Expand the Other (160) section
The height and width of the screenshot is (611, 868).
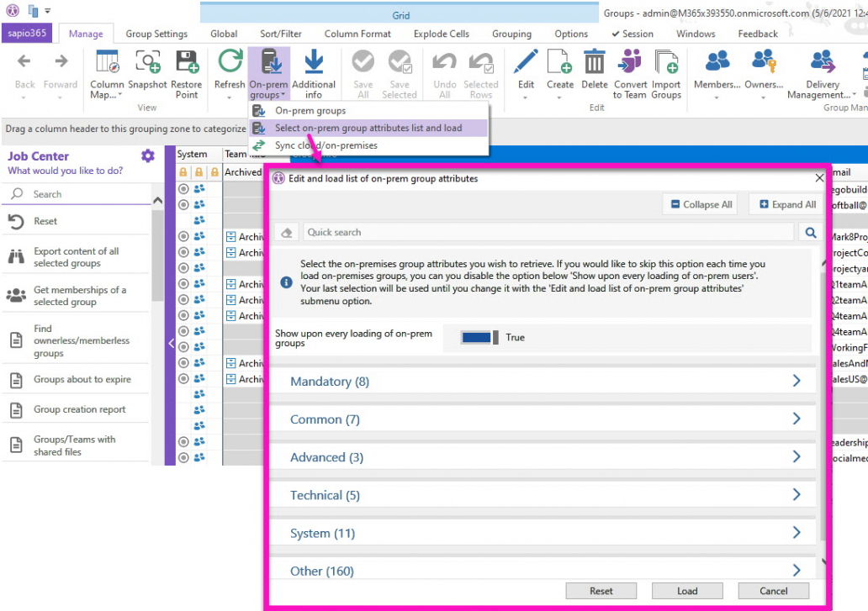542,570
